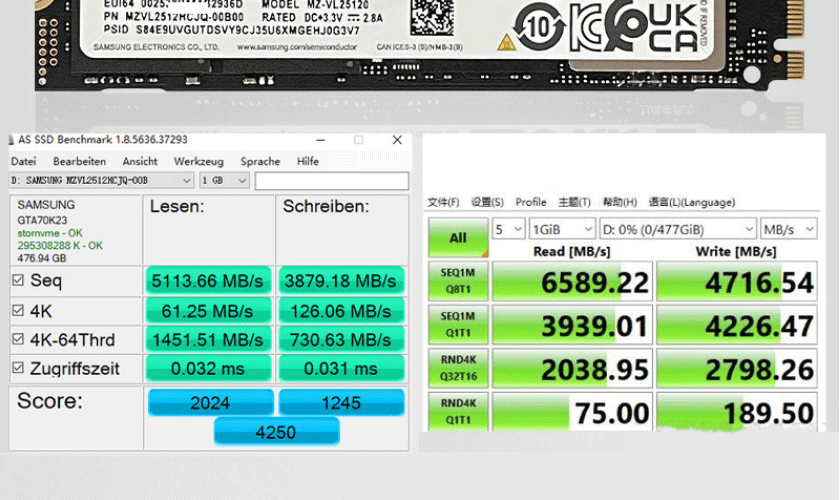The height and width of the screenshot is (500, 840).
Task: Open the Ansicht menu
Action: (x=140, y=161)
